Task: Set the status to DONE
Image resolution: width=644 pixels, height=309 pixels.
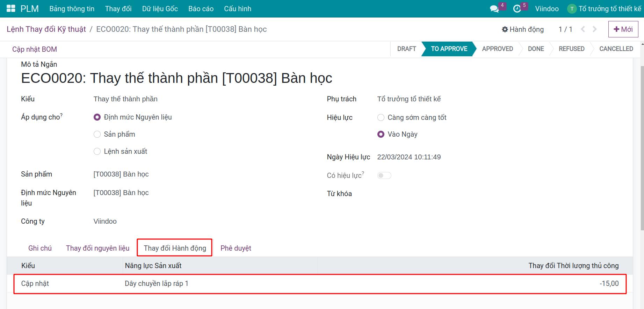Action: pos(536,49)
